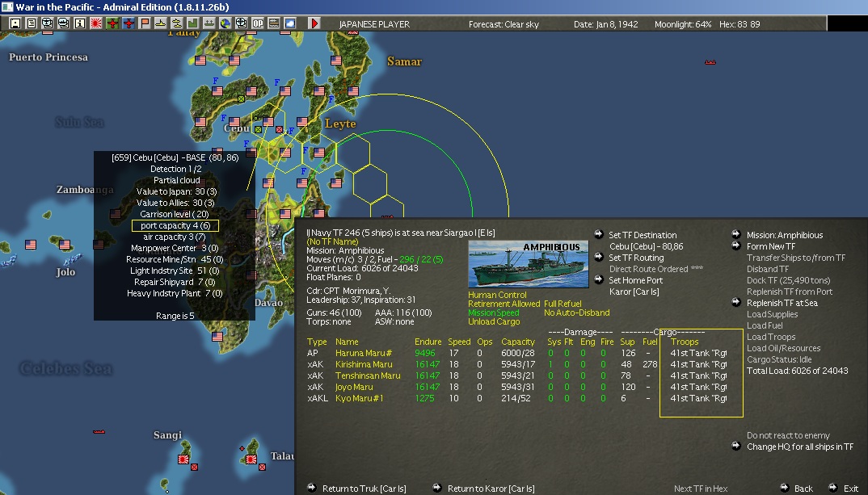This screenshot has height=495, width=868.
Task: Click the Japanese rising sun flag icon
Action: click(x=95, y=23)
